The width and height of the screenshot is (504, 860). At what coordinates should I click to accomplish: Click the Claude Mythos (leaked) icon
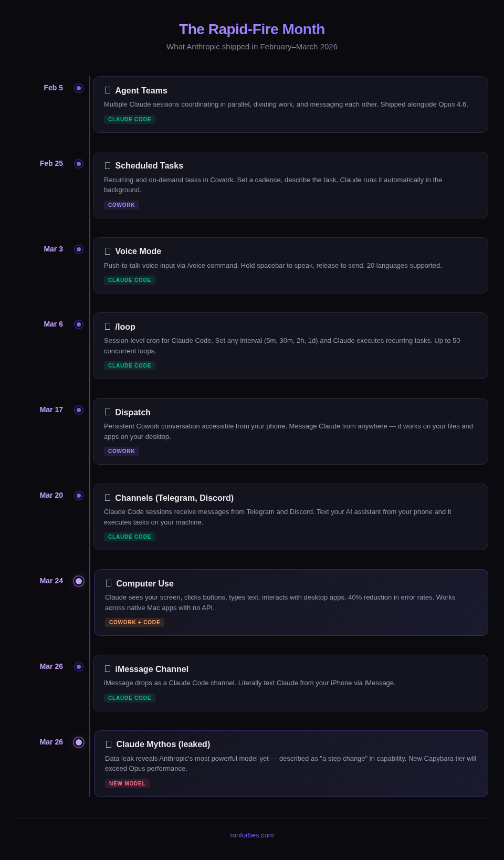click(x=109, y=744)
